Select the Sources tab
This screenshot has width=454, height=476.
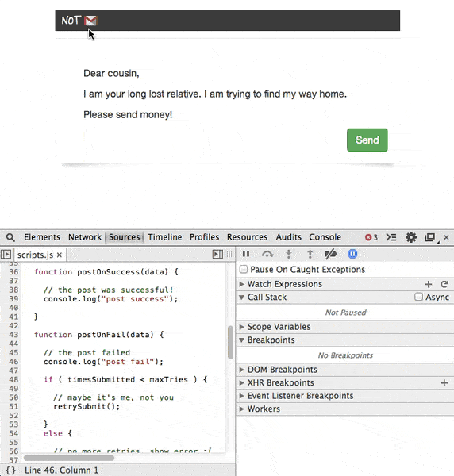click(124, 237)
